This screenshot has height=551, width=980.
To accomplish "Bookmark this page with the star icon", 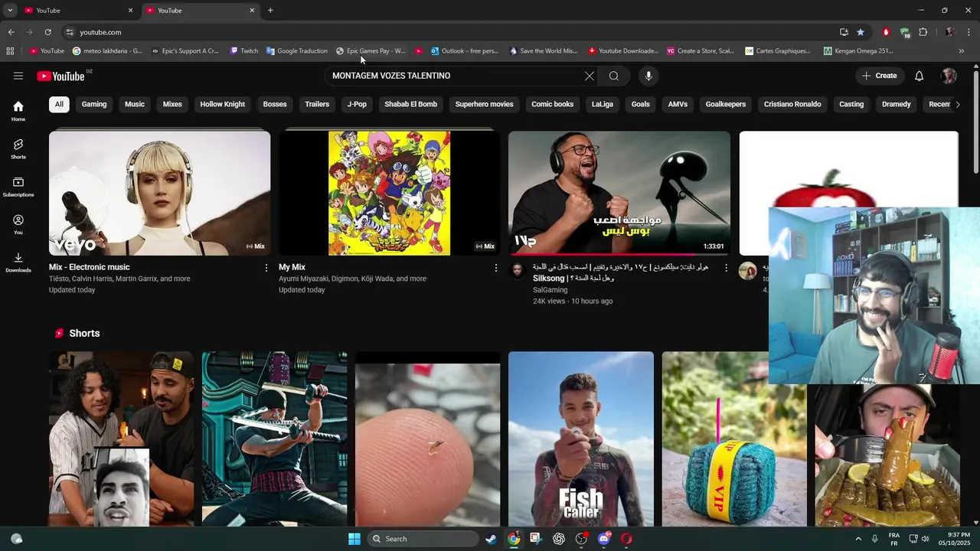I will tap(861, 32).
